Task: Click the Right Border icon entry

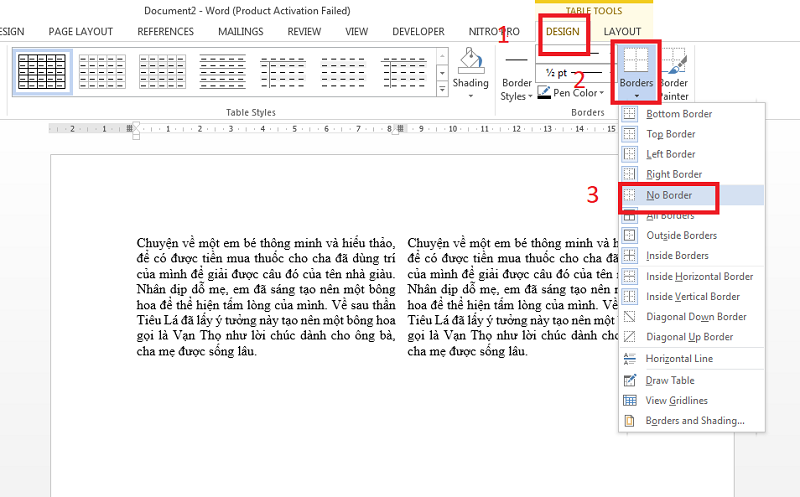Action: 630,175
